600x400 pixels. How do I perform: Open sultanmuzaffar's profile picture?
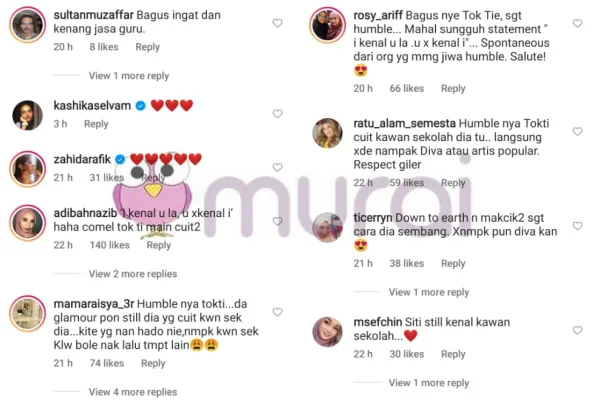pyautogui.click(x=28, y=24)
